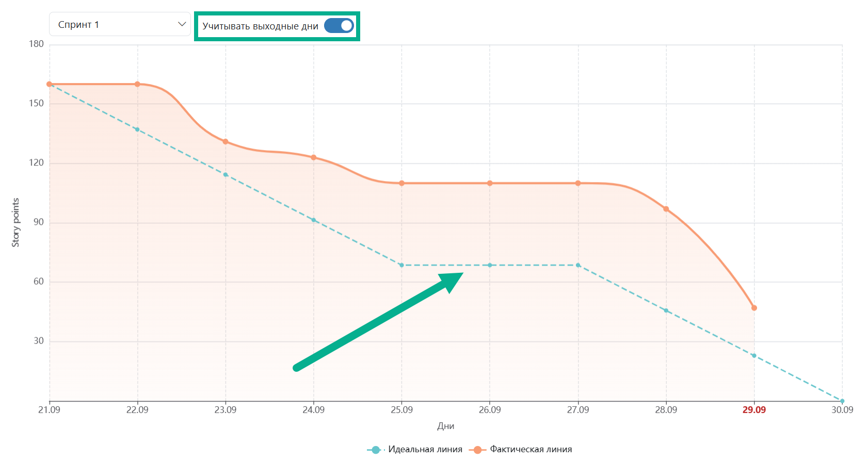Toggle the 'Учитывать выходные дни' switch

pyautogui.click(x=339, y=25)
